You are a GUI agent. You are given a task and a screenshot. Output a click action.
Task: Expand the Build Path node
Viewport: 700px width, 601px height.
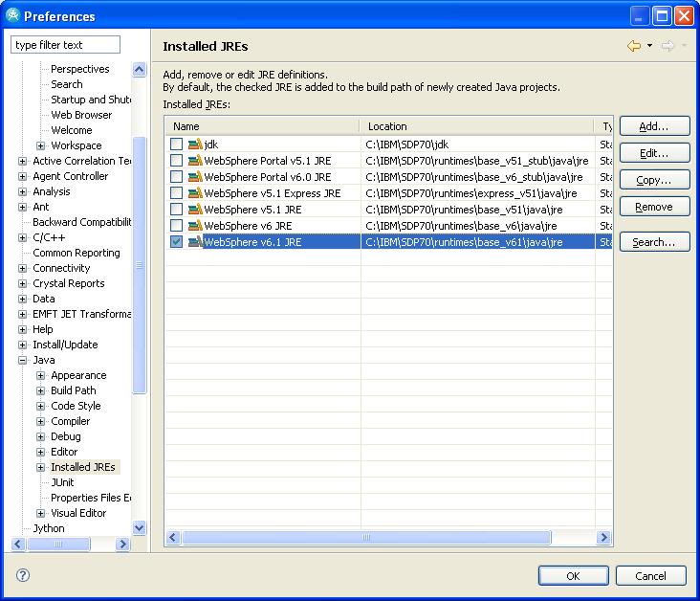[x=40, y=391]
